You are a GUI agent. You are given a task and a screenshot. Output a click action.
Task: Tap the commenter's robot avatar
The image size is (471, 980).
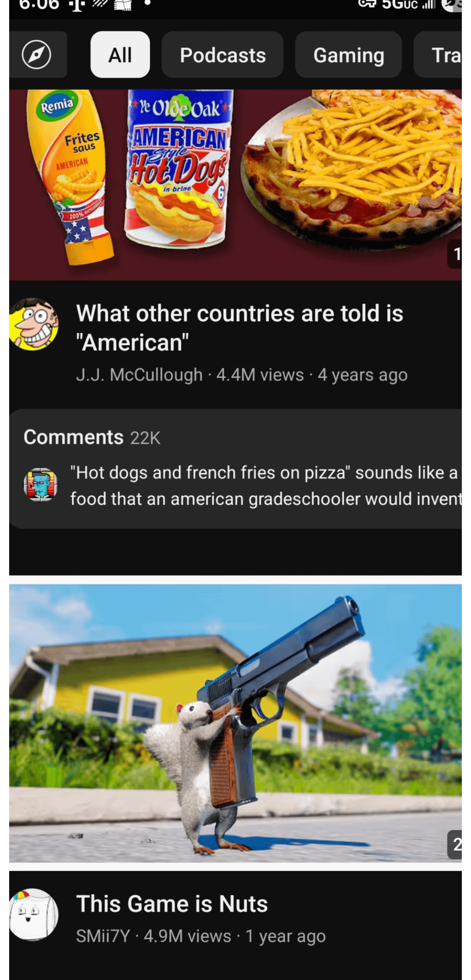click(x=41, y=485)
